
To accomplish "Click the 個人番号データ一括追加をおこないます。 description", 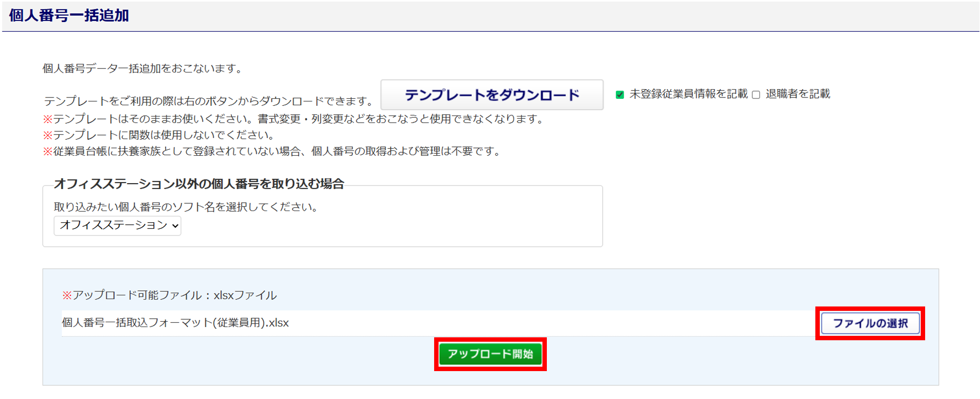I will [143, 69].
